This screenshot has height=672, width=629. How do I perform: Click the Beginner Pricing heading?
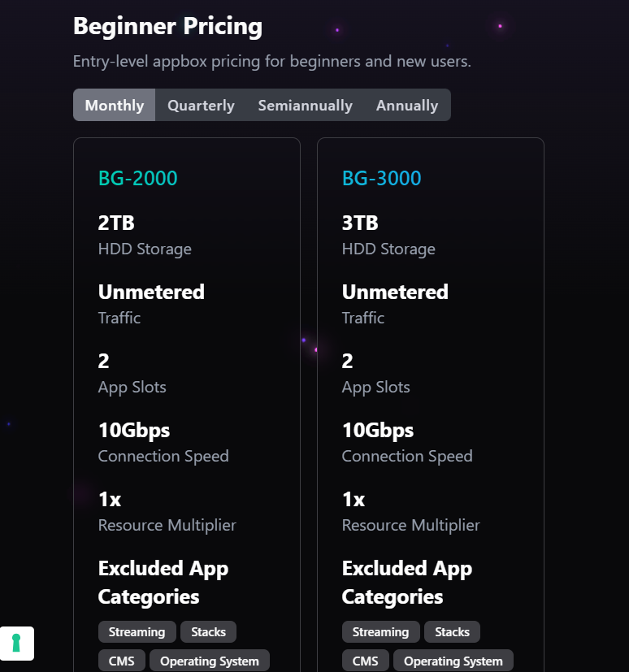click(167, 26)
